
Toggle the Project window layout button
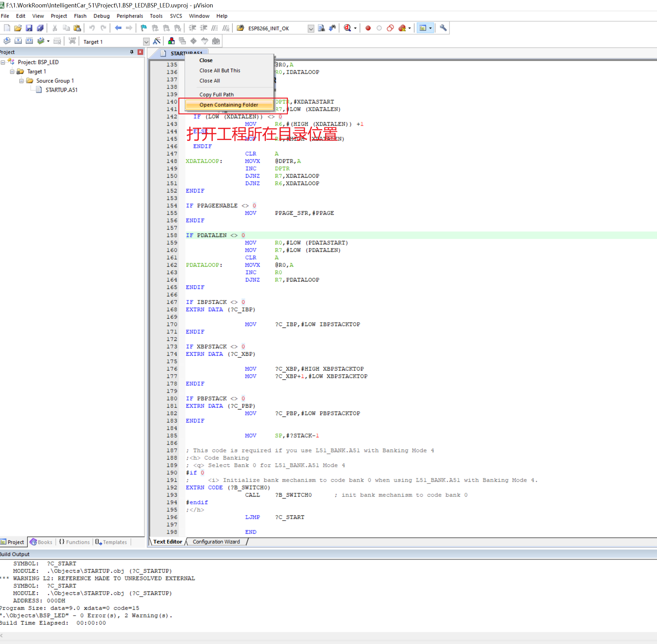point(423,28)
